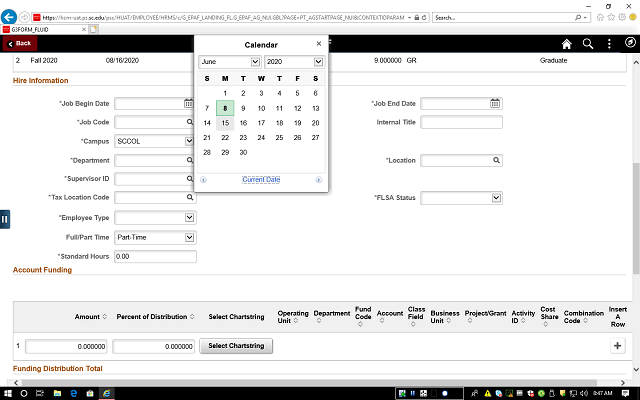Viewport: 640px width, 400px height.
Task: Open the global search icon in header
Action: click(588, 44)
